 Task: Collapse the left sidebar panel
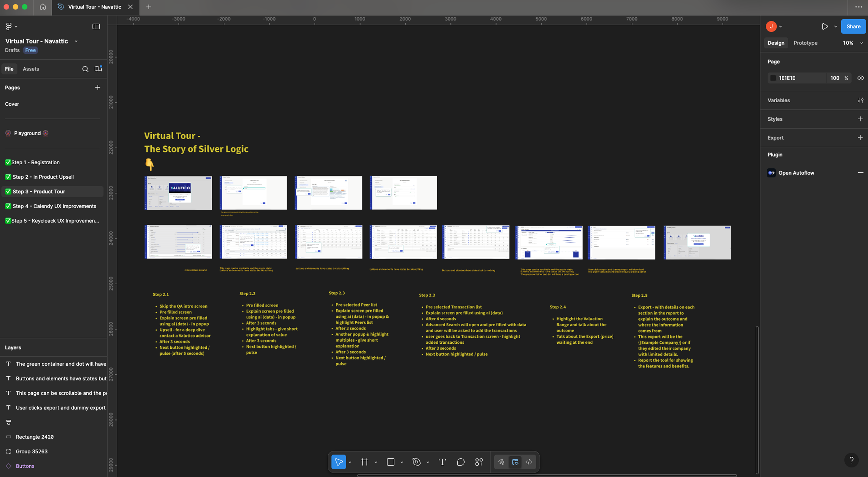96,26
